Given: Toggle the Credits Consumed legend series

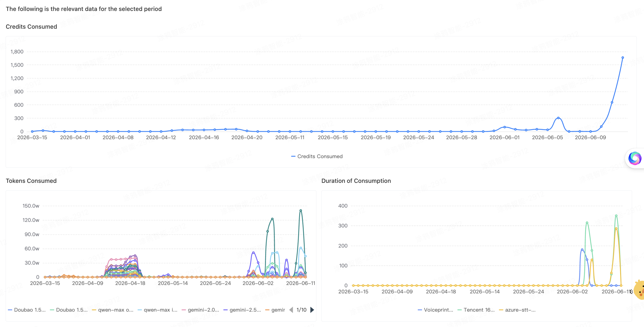Looking at the screenshot, I should 317,156.
